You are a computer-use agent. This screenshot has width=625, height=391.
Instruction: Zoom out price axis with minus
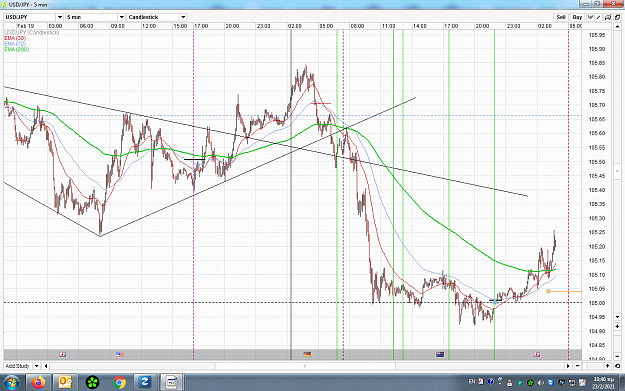tap(617, 356)
